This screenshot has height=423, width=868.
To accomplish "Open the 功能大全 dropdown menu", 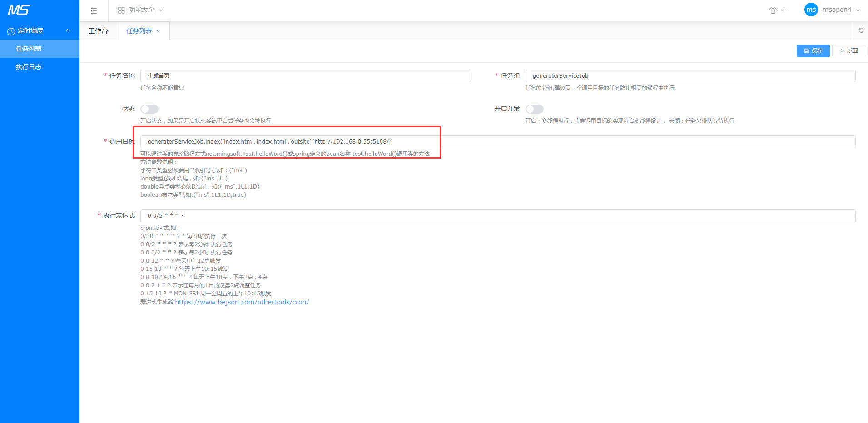I will [141, 10].
